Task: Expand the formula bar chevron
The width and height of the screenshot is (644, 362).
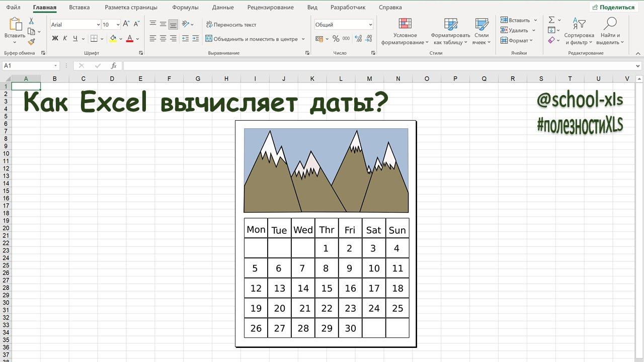Action: point(638,66)
